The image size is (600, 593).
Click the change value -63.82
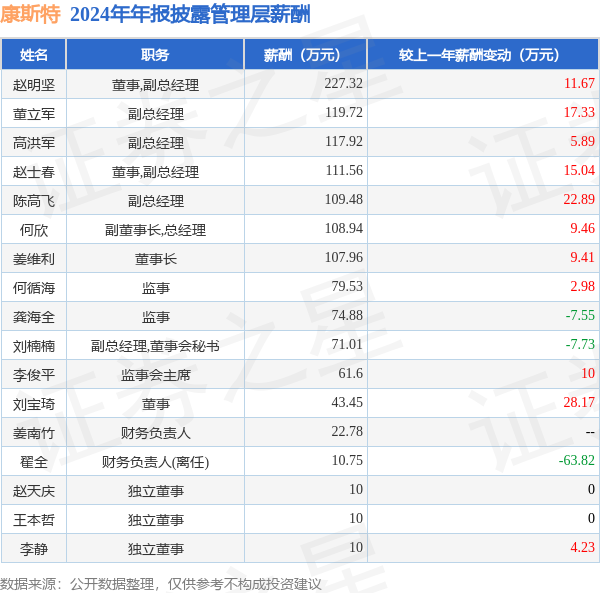click(x=577, y=460)
